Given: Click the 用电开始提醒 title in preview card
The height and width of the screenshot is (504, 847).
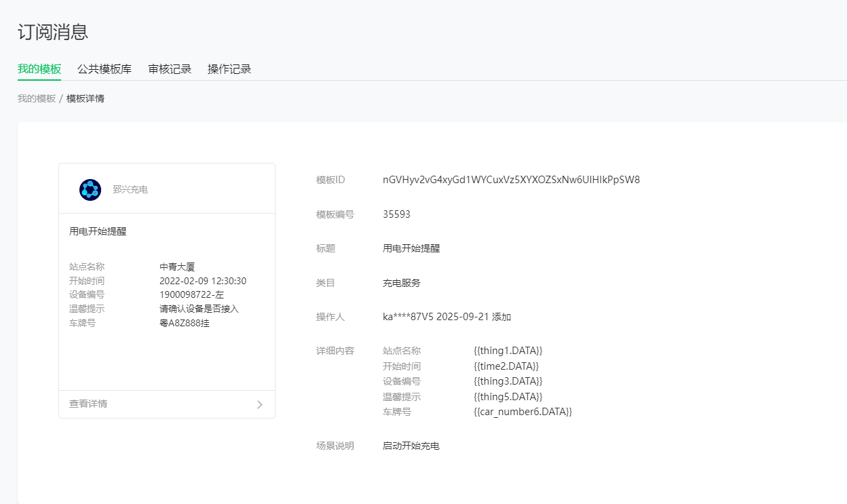Looking at the screenshot, I should pos(98,231).
